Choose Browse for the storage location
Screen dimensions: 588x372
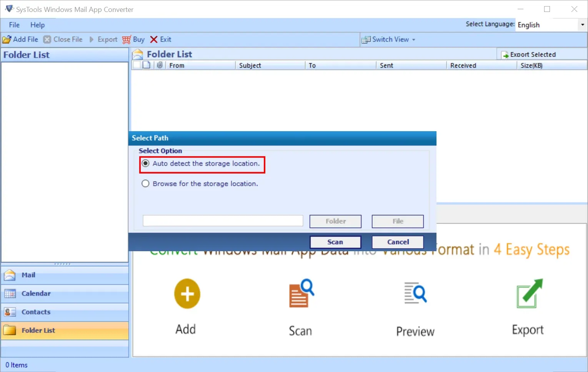click(x=145, y=183)
